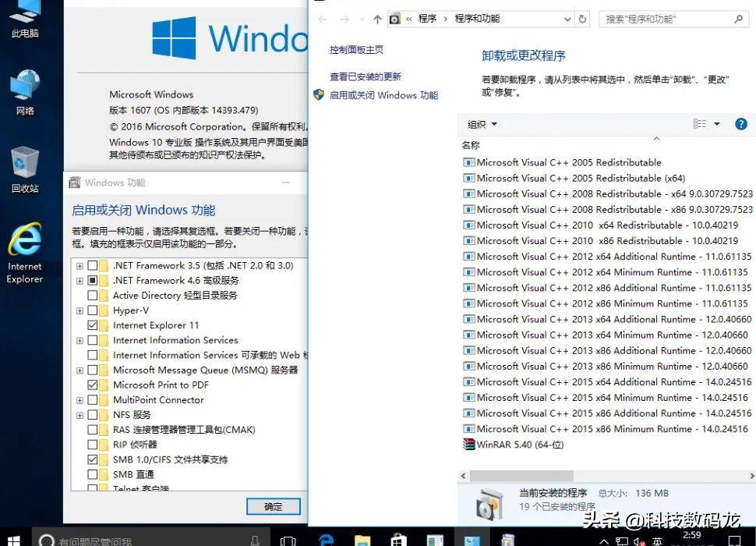The height and width of the screenshot is (546, 756).
Task: Click the 英 input language indicator
Action: 657,541
